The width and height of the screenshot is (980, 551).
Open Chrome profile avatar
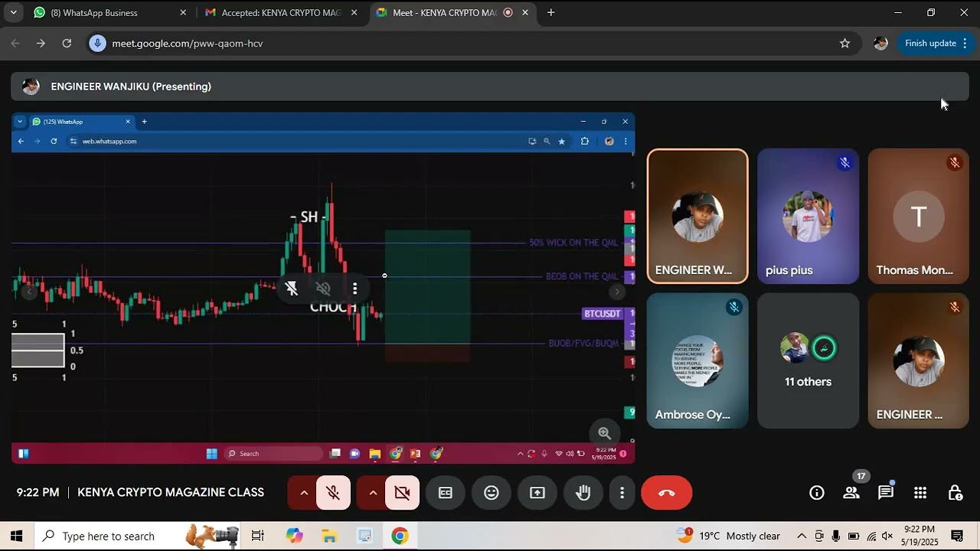point(880,44)
